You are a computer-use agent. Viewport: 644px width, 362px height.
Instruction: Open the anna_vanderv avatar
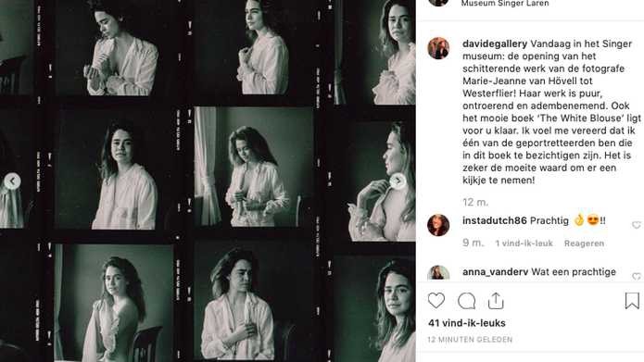pos(438,273)
